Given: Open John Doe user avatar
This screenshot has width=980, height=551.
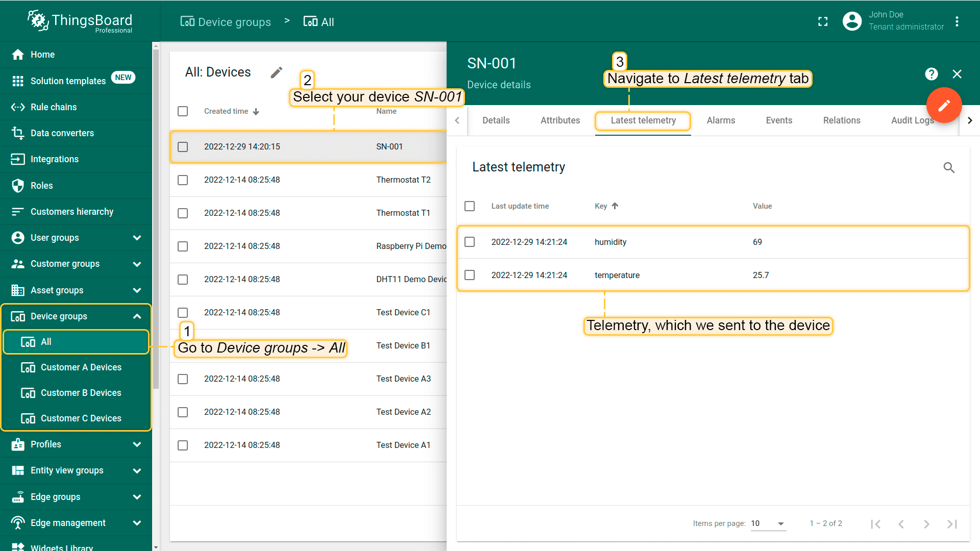Looking at the screenshot, I should click(x=852, y=21).
